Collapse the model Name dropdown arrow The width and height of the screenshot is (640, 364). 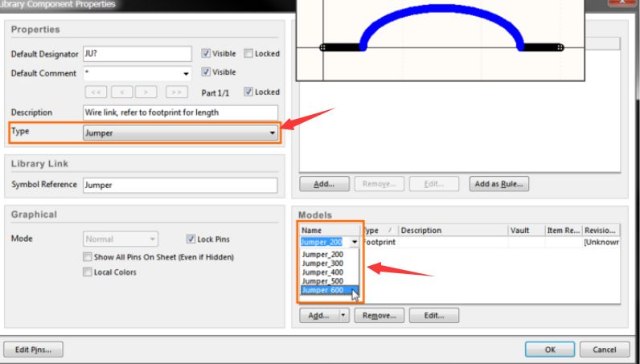coord(355,242)
